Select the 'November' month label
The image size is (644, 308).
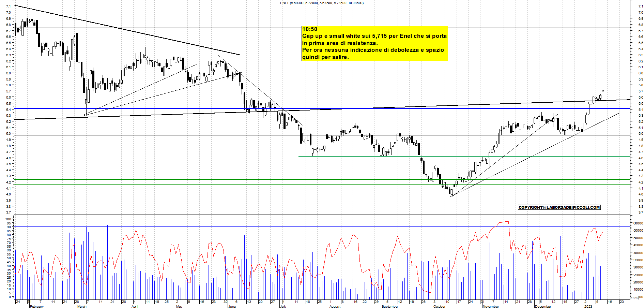tap(491, 306)
